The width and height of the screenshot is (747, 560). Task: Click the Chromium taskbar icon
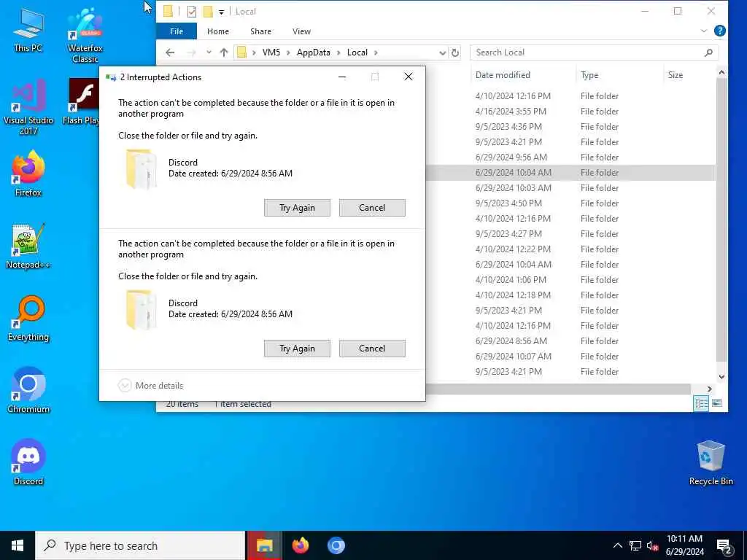coord(336,545)
